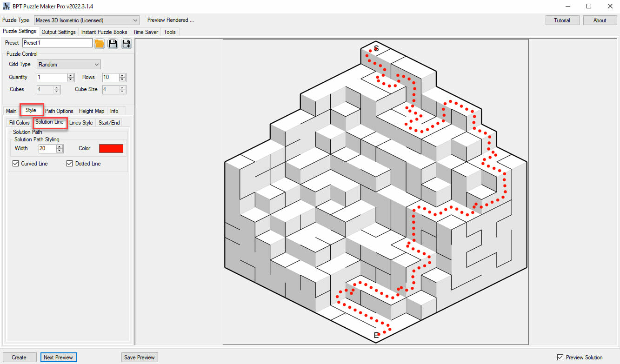
Task: Click inside the Preset name field
Action: tap(57, 42)
